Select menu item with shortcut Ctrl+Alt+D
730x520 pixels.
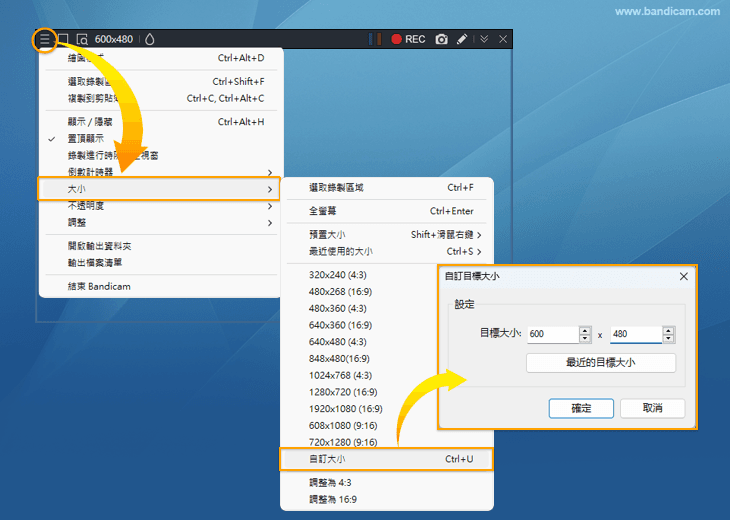[161, 58]
